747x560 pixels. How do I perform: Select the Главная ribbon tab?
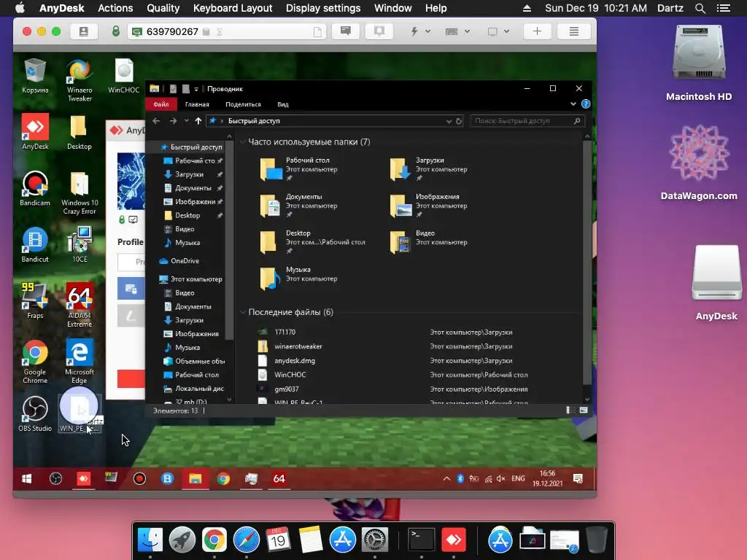(197, 104)
